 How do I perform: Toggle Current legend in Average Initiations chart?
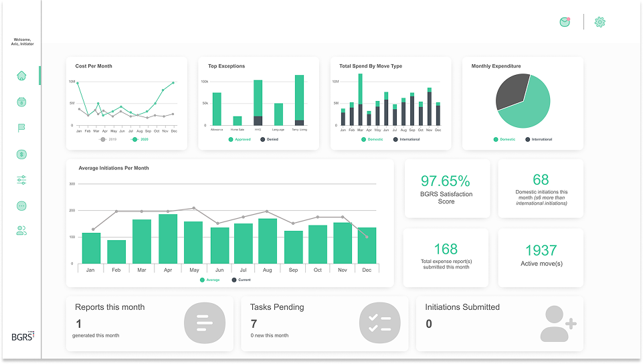pyautogui.click(x=241, y=280)
